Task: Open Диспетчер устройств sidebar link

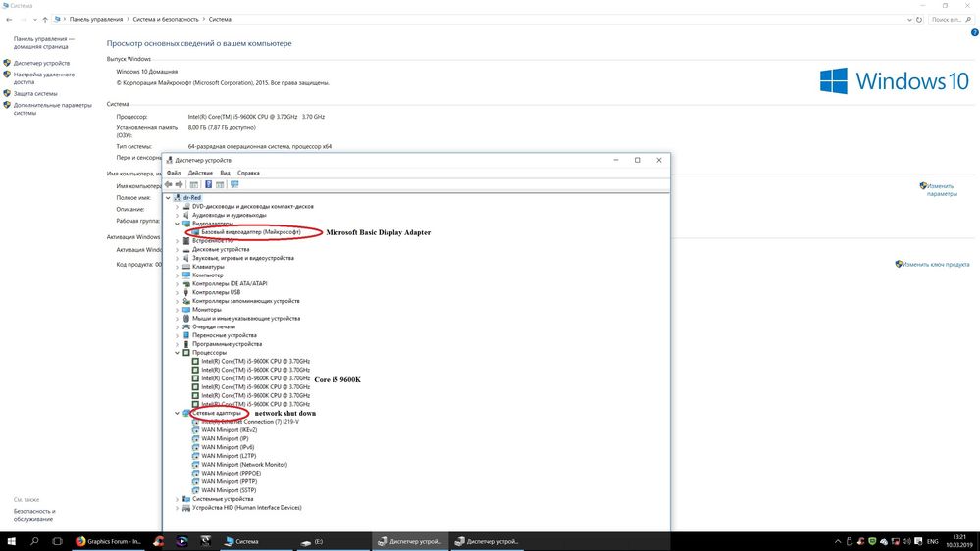Action: pos(41,63)
